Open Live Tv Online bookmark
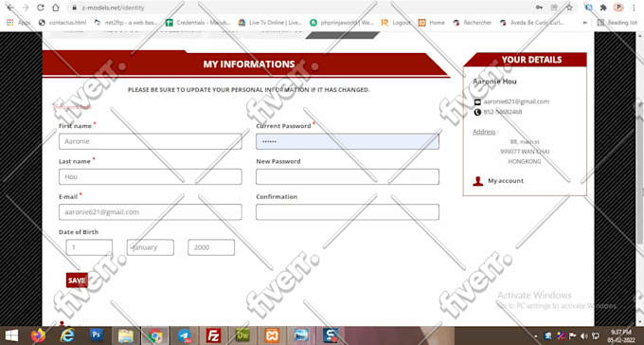 (270, 23)
